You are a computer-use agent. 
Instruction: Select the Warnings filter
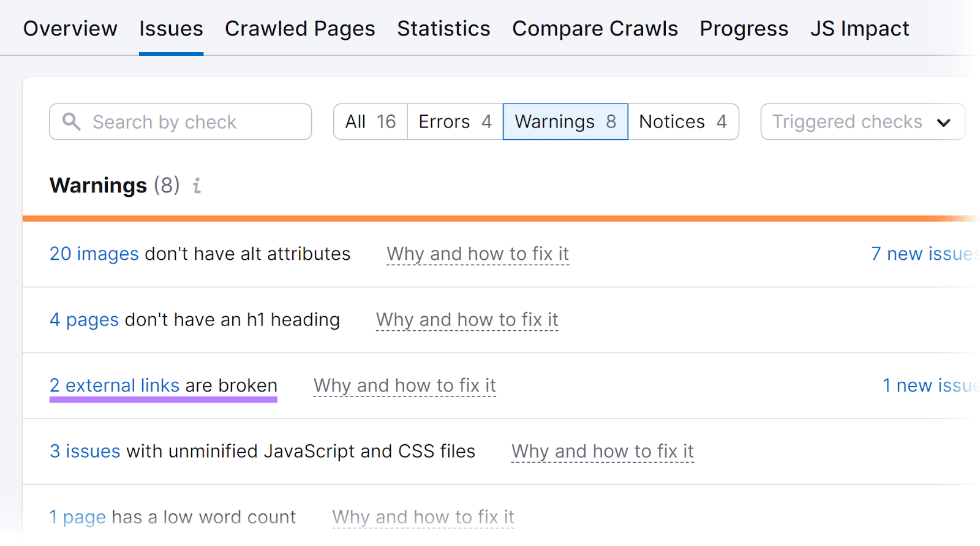point(564,121)
